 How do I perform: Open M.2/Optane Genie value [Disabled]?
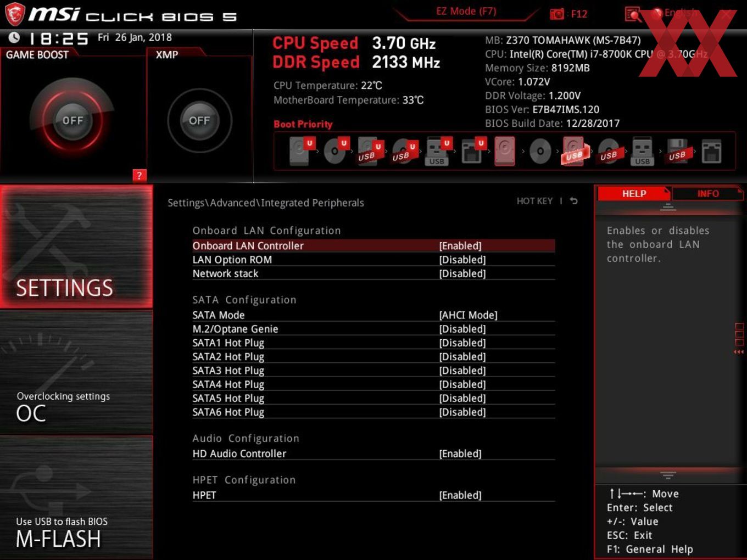click(x=462, y=329)
